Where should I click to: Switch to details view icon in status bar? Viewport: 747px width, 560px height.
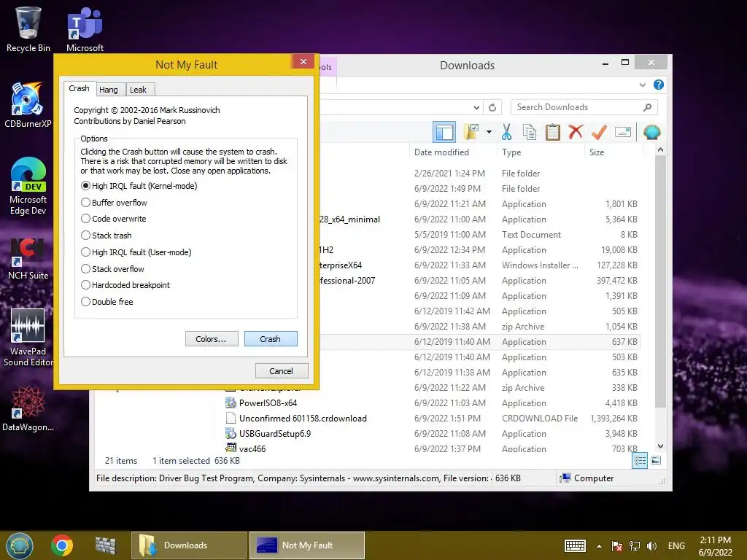pyautogui.click(x=639, y=460)
